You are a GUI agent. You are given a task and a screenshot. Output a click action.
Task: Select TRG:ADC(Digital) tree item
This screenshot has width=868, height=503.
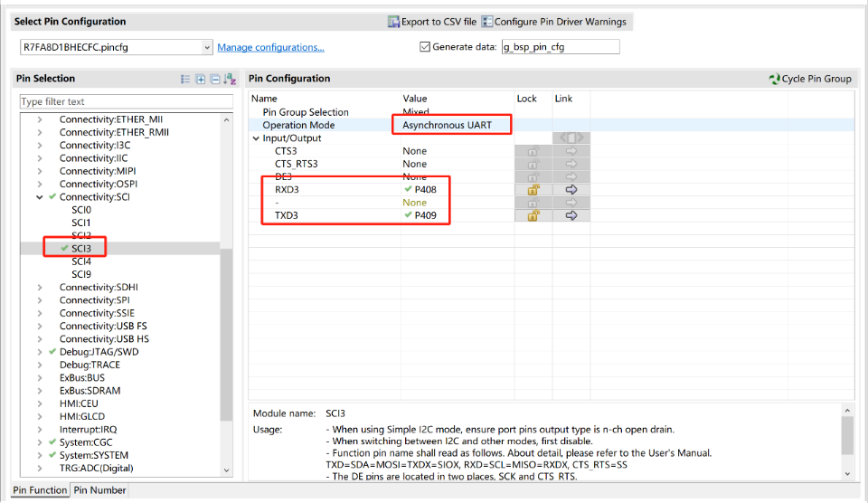tap(97, 468)
